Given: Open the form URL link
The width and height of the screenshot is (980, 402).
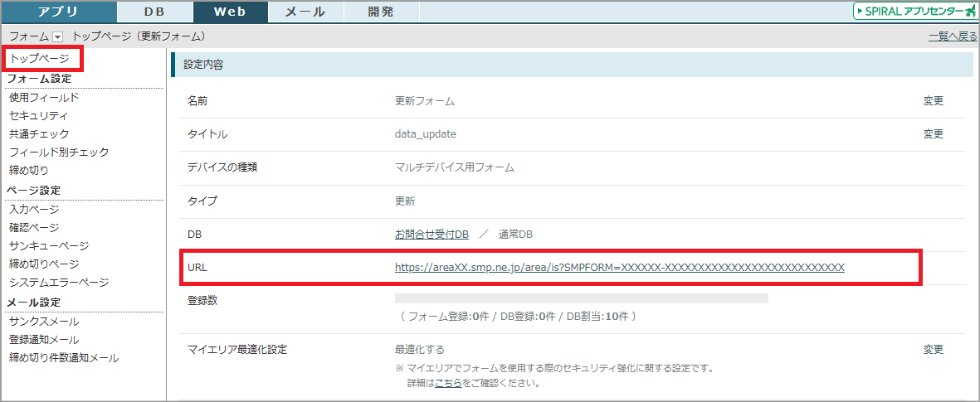Looking at the screenshot, I should 619,268.
